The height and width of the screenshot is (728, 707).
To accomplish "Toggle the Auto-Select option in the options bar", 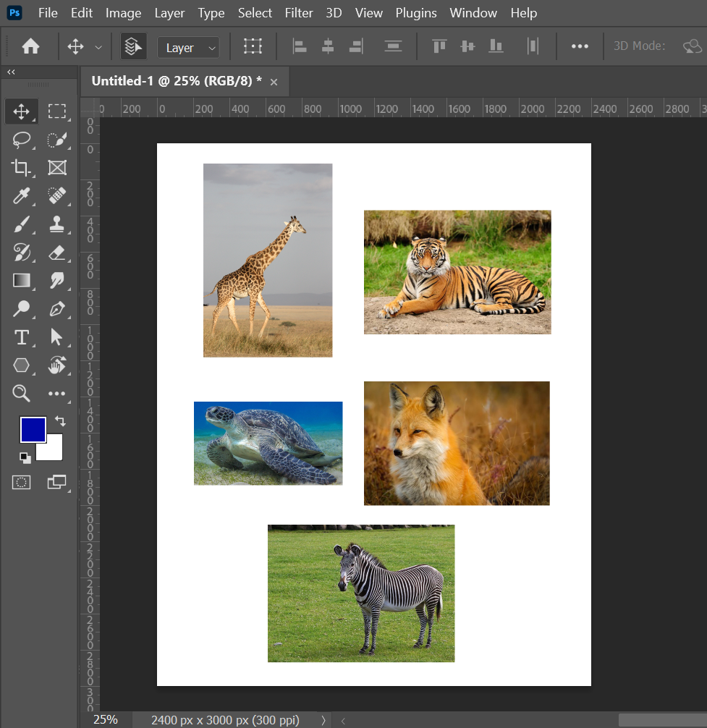I will pos(133,47).
